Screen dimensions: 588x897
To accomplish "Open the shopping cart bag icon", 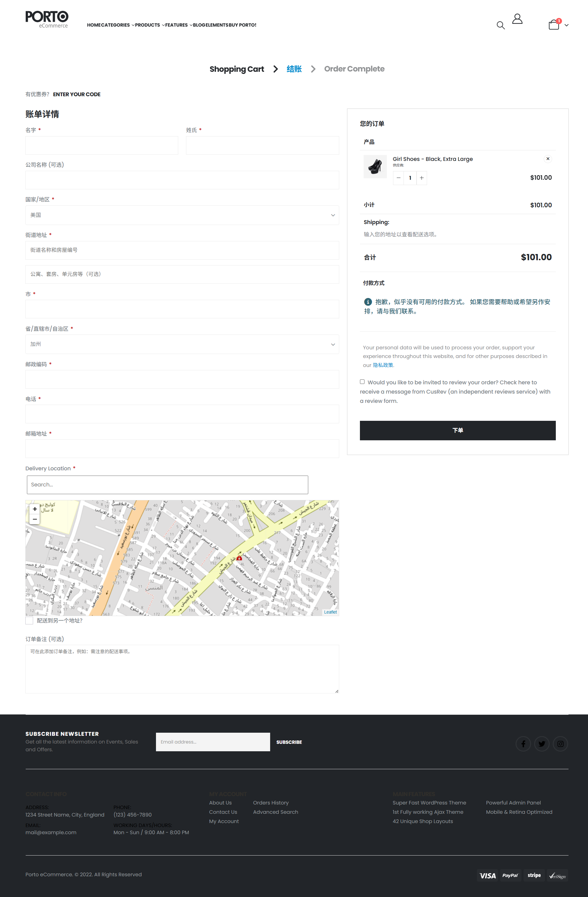I will point(553,25).
